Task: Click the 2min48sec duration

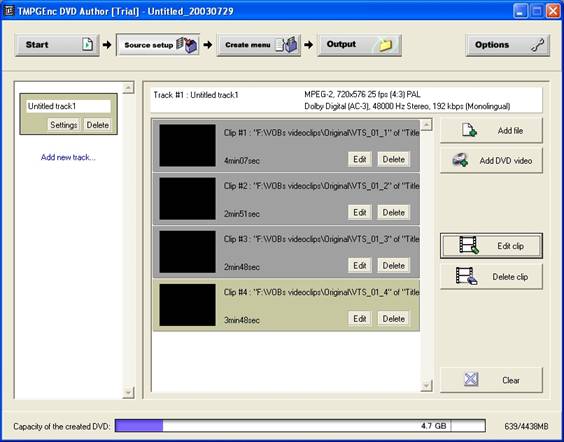Action: [242, 267]
